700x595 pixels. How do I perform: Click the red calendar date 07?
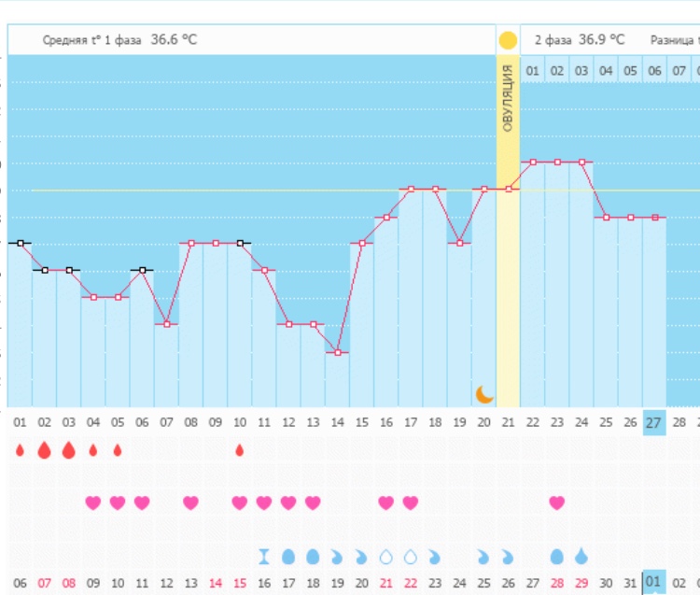click(x=44, y=583)
